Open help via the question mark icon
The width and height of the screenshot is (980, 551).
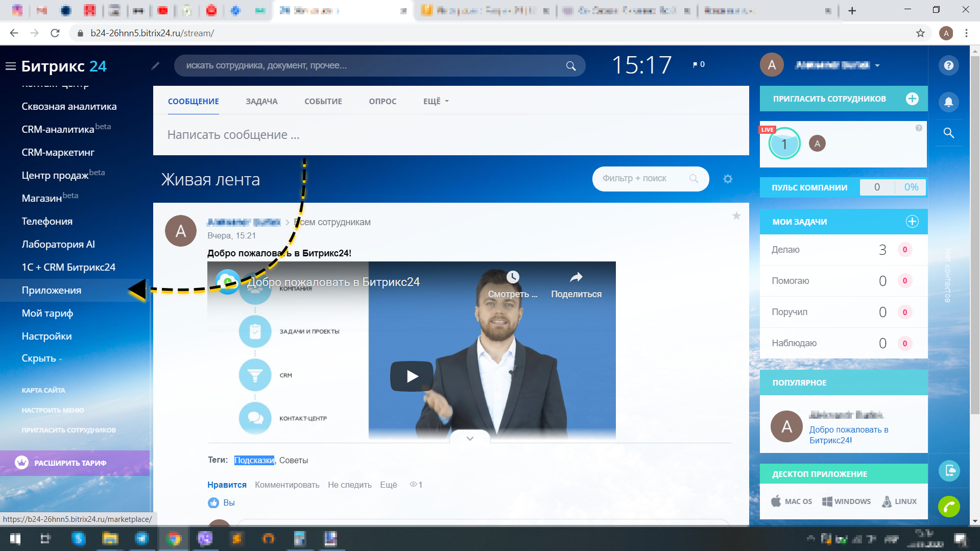[948, 65]
